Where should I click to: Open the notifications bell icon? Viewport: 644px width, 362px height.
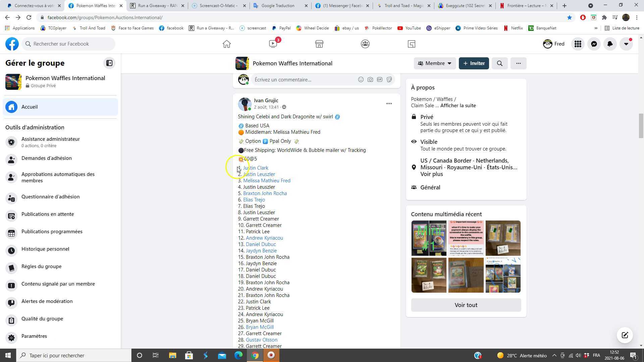pyautogui.click(x=610, y=44)
